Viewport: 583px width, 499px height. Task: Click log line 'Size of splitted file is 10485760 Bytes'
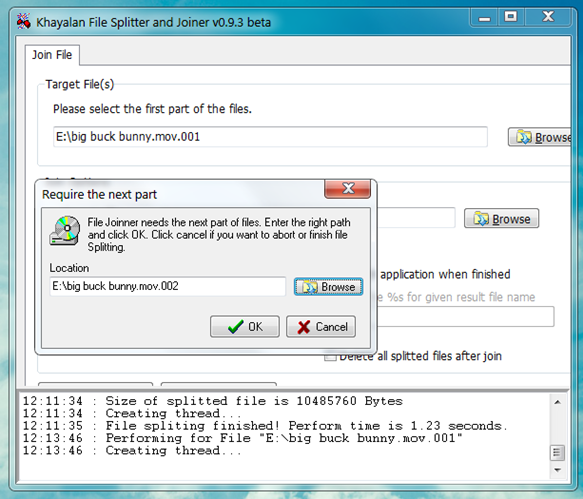point(213,401)
